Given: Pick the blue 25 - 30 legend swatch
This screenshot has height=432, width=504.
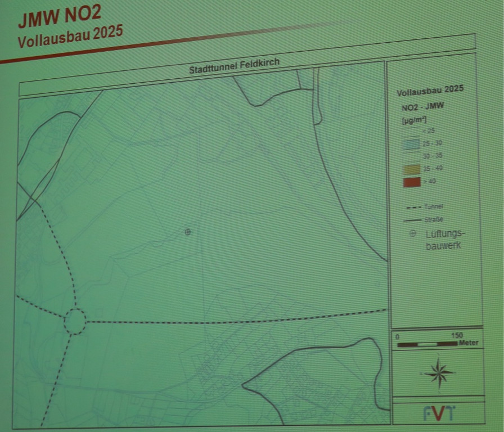Looking at the screenshot, I should click(x=412, y=144).
